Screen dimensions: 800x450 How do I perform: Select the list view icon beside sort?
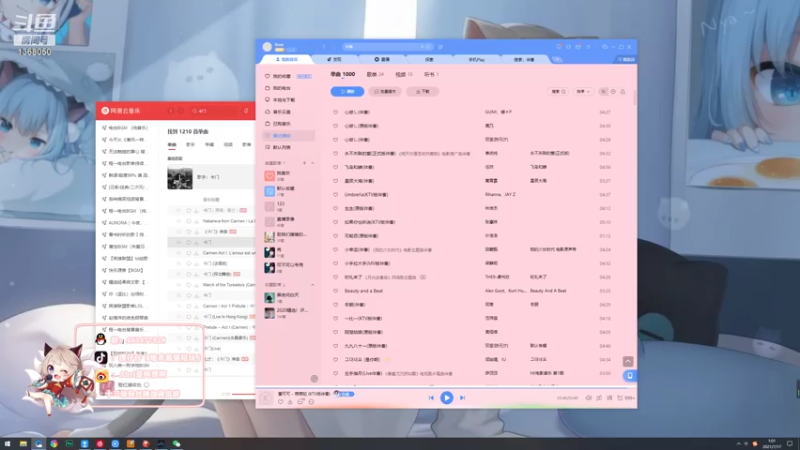click(x=603, y=91)
